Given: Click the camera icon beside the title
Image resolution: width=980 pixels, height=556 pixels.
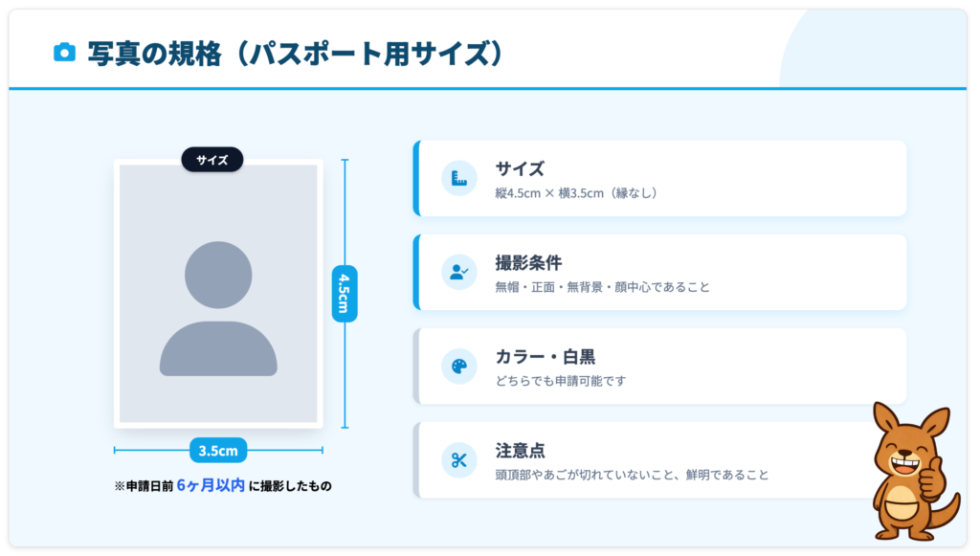Looking at the screenshot, I should [64, 53].
